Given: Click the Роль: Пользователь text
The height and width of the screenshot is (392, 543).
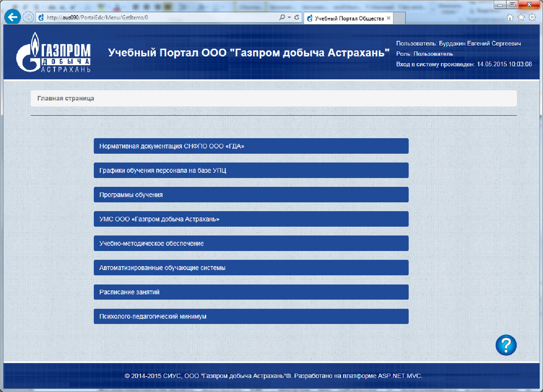Looking at the screenshot, I should [x=425, y=54].
